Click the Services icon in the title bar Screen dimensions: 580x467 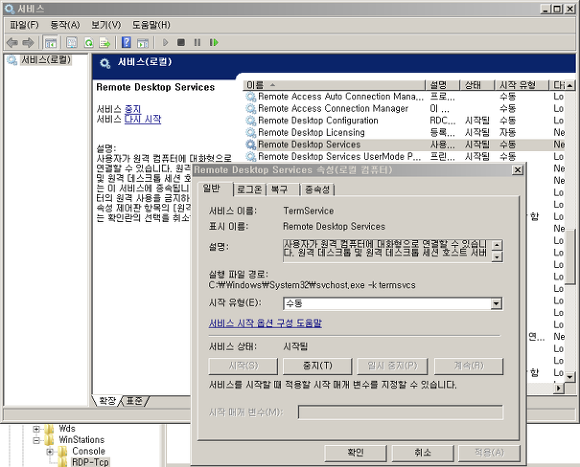(x=10, y=9)
